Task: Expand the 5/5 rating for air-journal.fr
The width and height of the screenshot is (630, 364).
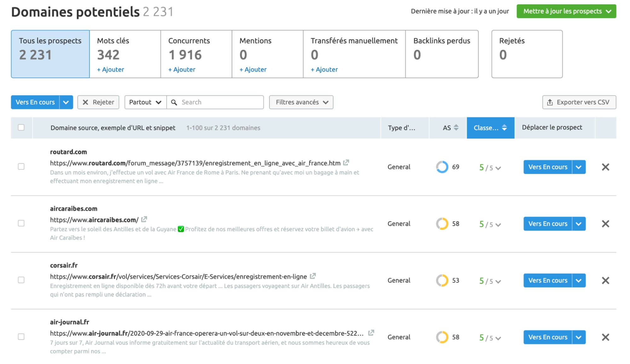Action: click(490, 338)
